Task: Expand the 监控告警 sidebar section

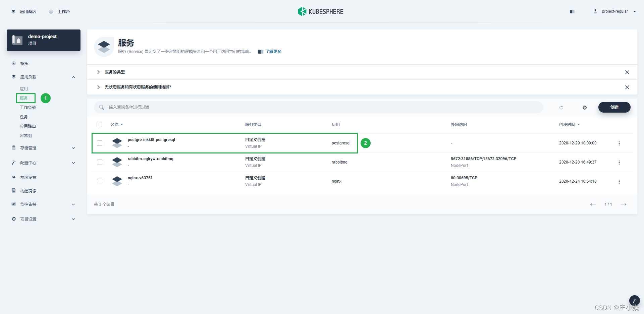Action: [x=73, y=204]
